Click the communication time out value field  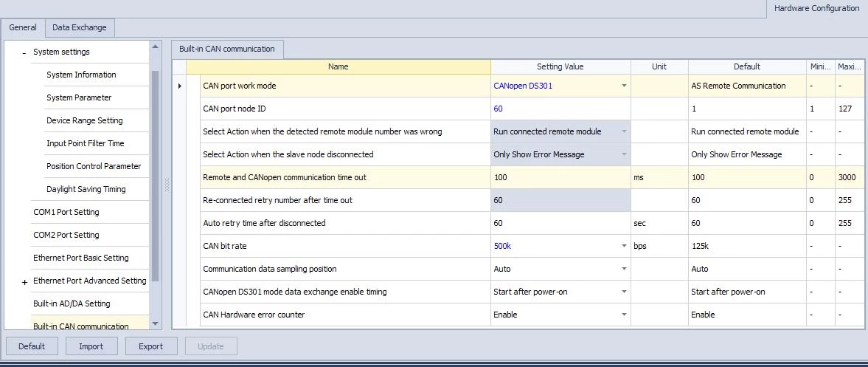click(560, 177)
